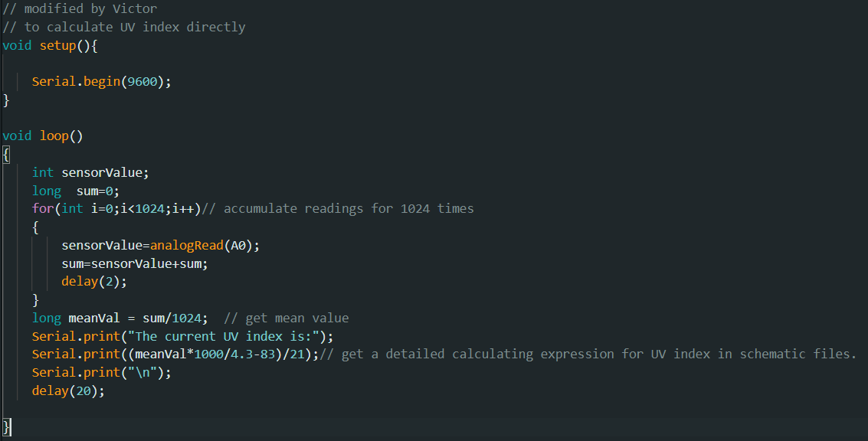Click the meanVal variable declaration
Viewport: 868px width, 441px height.
pos(98,318)
